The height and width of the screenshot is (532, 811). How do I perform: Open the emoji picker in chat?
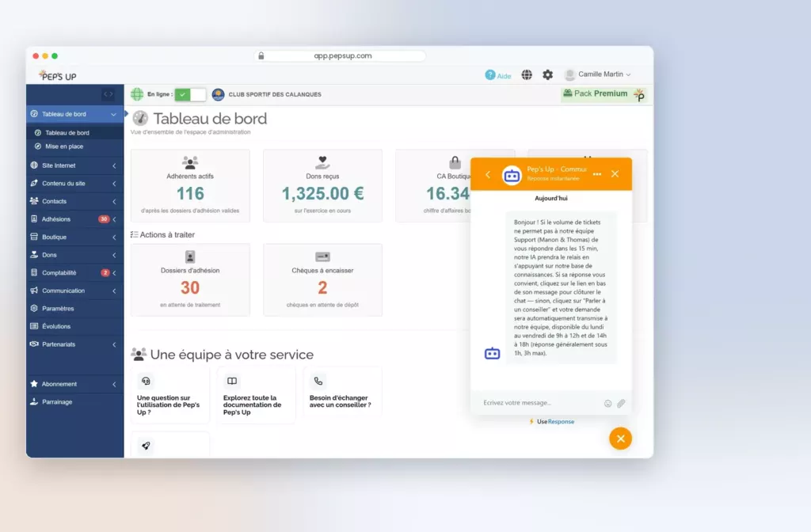[x=607, y=403]
